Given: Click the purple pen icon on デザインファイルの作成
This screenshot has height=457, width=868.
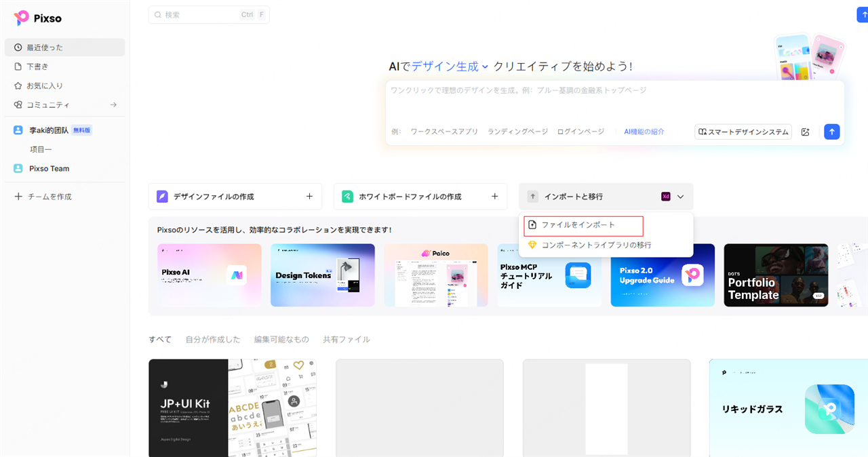Looking at the screenshot, I should click(x=162, y=197).
